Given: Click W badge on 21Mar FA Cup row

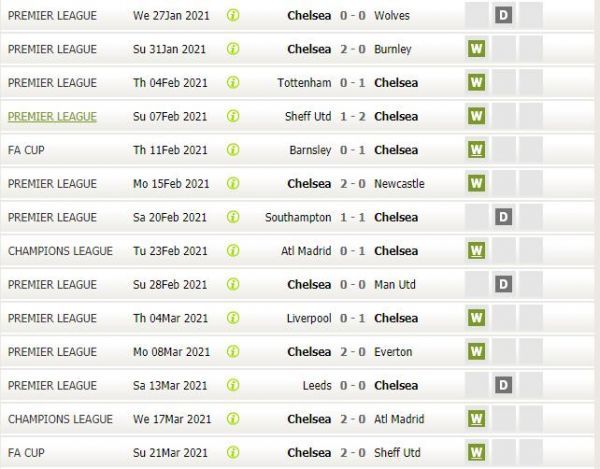Looking at the screenshot, I should (x=476, y=452).
